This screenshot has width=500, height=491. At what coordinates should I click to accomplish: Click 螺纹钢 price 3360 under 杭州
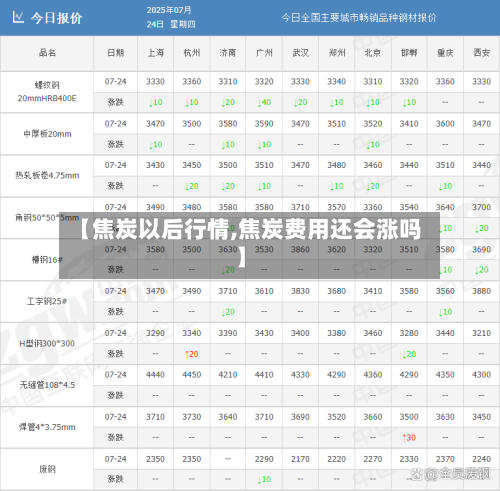tap(192, 81)
